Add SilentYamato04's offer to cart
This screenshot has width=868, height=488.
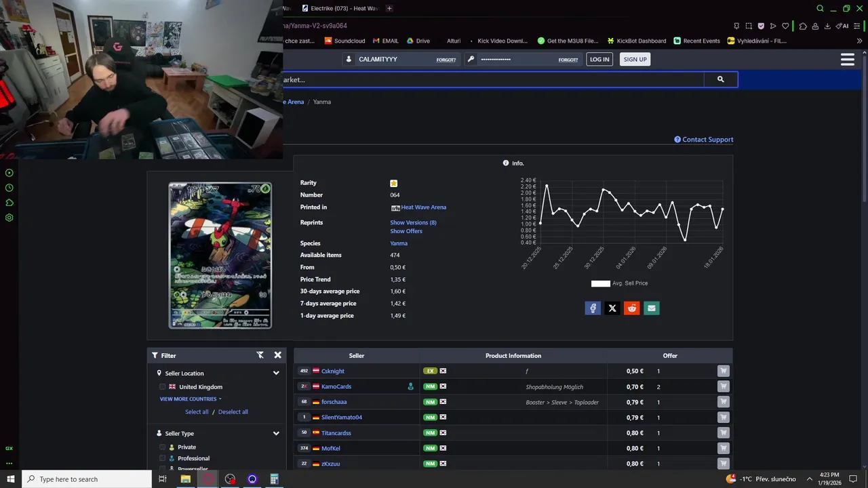pos(724,418)
